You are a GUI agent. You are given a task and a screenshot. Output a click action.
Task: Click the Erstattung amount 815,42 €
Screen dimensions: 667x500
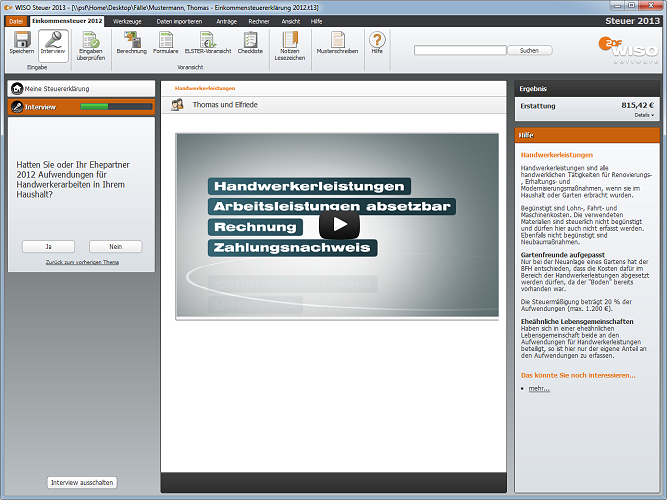click(x=637, y=105)
